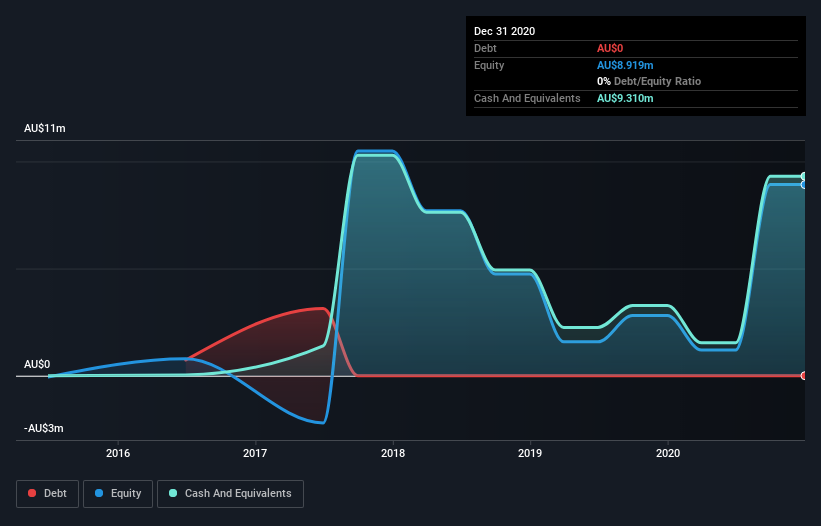This screenshot has height=526, width=821.
Task: Click the 0% Debt/Equity Ratio text
Action: pos(649,82)
